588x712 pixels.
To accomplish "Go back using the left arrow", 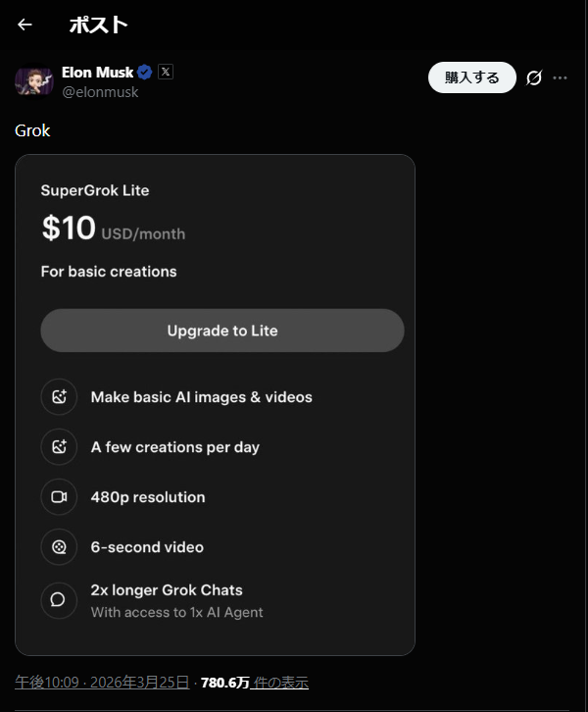I will click(24, 25).
